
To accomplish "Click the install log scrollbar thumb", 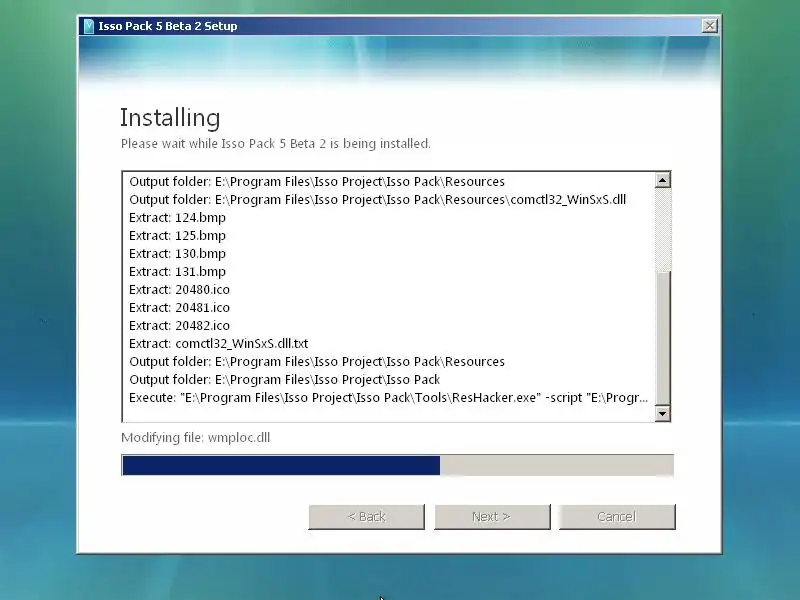I will [x=662, y=339].
